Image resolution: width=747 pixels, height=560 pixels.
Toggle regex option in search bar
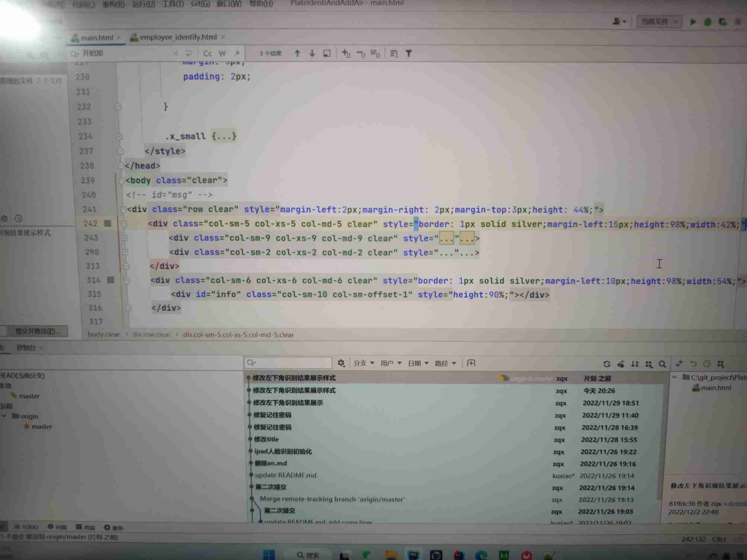[236, 53]
